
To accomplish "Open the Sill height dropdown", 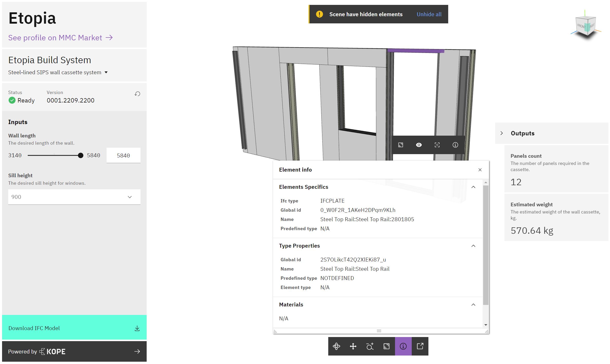I will coord(74,197).
